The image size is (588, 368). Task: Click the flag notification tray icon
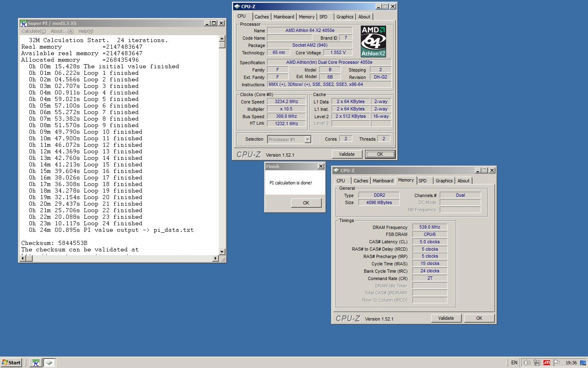point(556,363)
